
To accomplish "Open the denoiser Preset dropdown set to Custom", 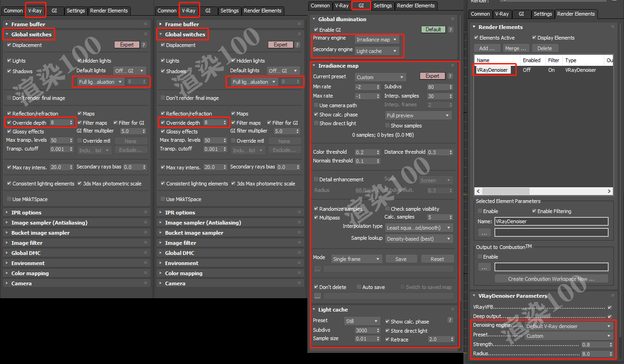I will [x=569, y=336].
